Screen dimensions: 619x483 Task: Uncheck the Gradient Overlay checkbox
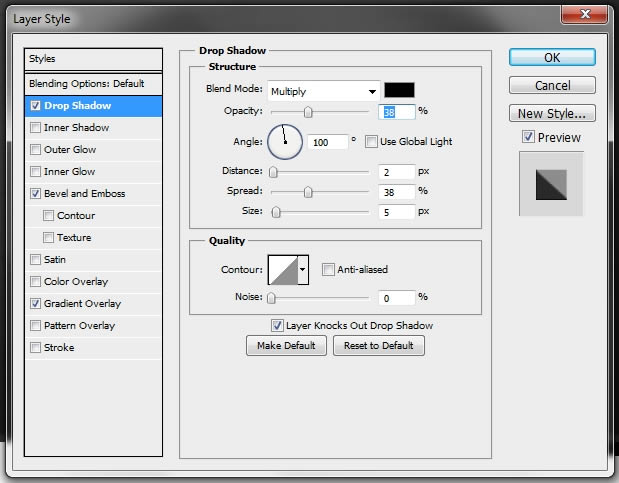[36, 303]
